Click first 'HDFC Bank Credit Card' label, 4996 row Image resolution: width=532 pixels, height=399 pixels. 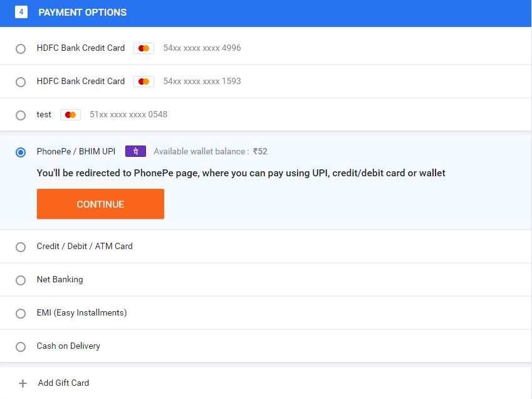click(x=81, y=48)
